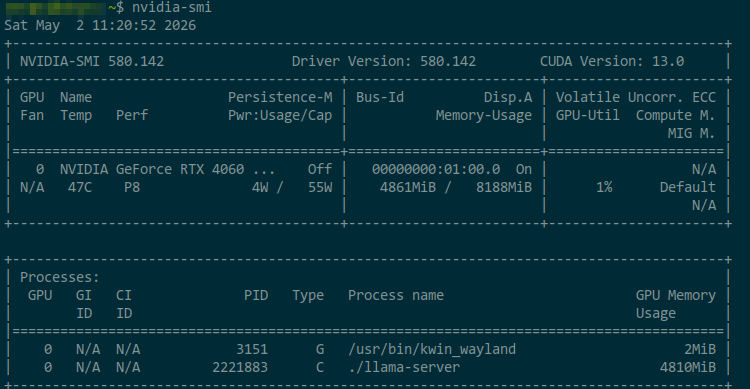Click the 'NVIDIA GeForce RTX 4060 ...' GPU name

coord(167,169)
